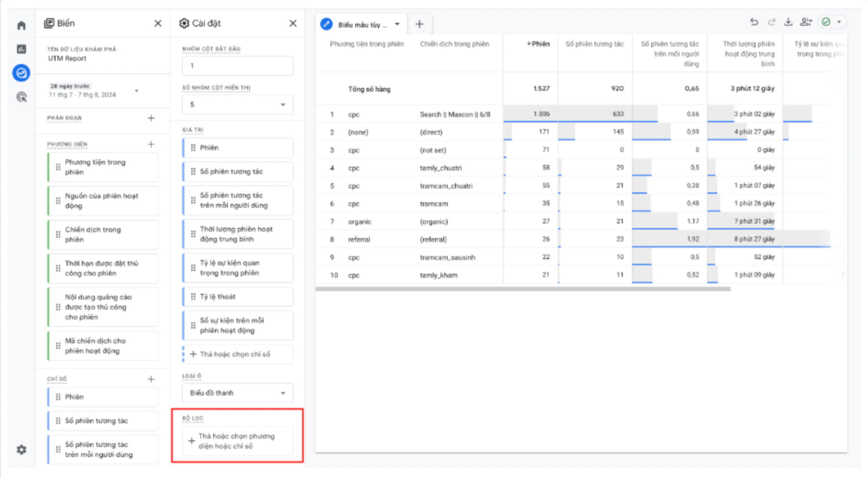Sort by the Phiên column header
Image resolution: width=868 pixels, height=478 pixels.
click(538, 44)
